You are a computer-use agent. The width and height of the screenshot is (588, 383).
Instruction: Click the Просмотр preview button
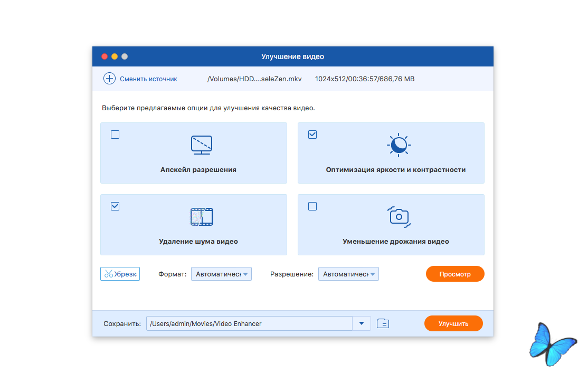[454, 274]
